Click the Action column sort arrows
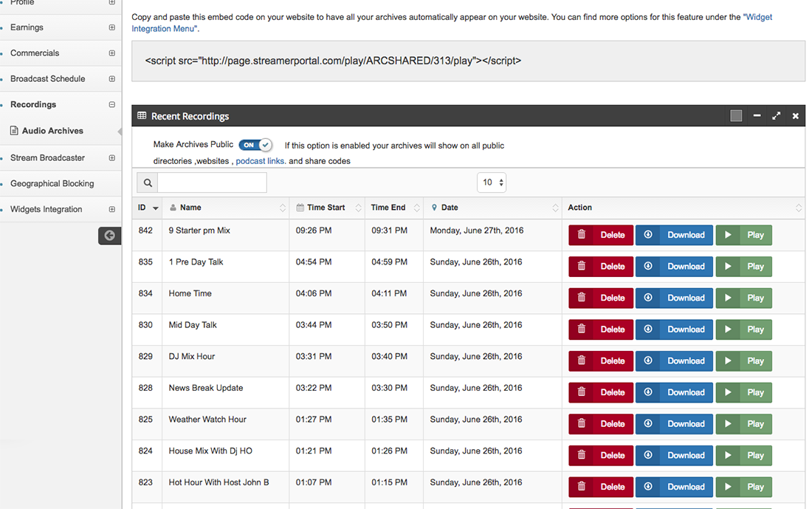The width and height of the screenshot is (812, 509). pos(799,208)
